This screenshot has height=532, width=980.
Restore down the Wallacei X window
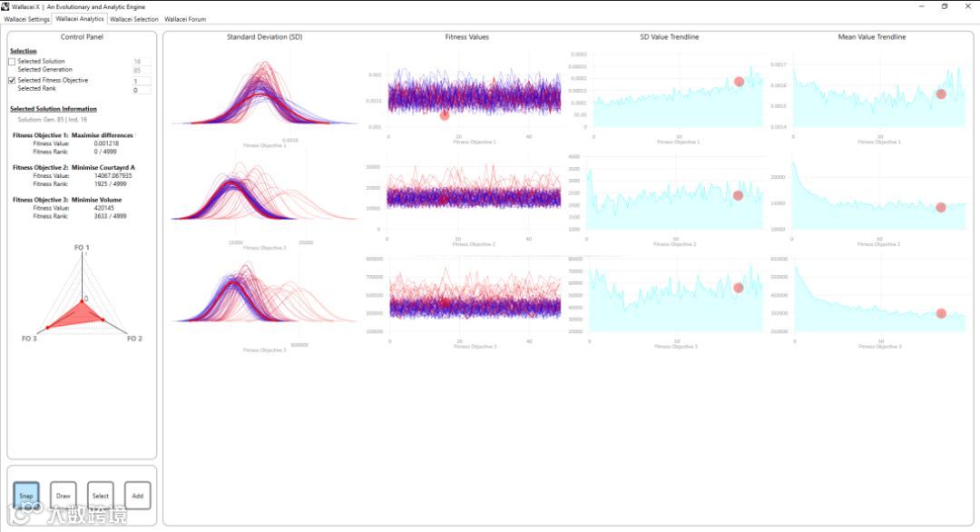945,6
